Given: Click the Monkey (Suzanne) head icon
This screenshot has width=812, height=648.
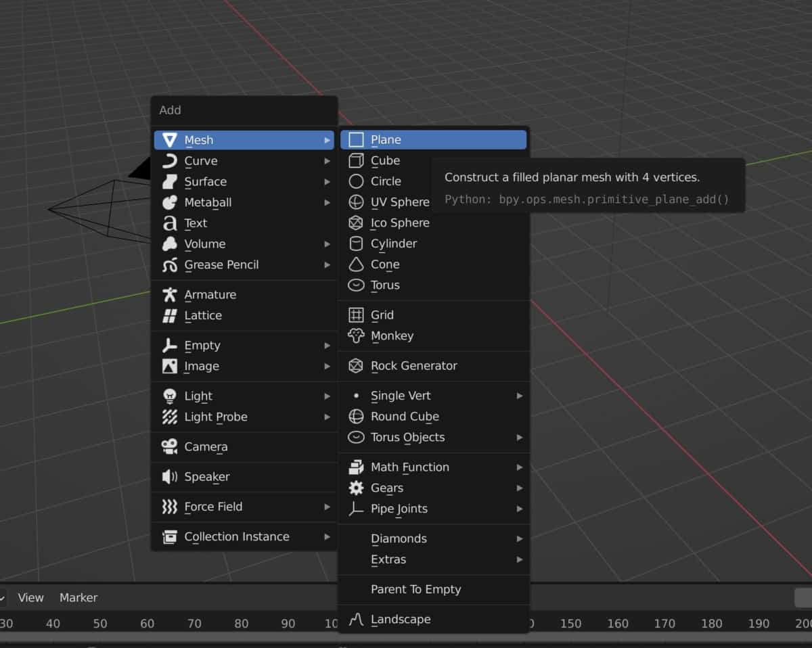Looking at the screenshot, I should [x=355, y=335].
